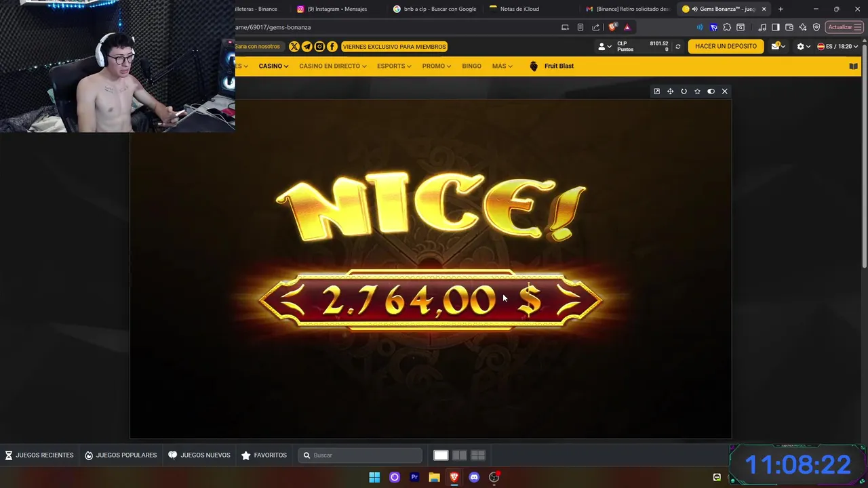Viewport: 868px width, 488px height.
Task: Expand the CASINO EN DIRECTO menu
Action: click(x=333, y=66)
